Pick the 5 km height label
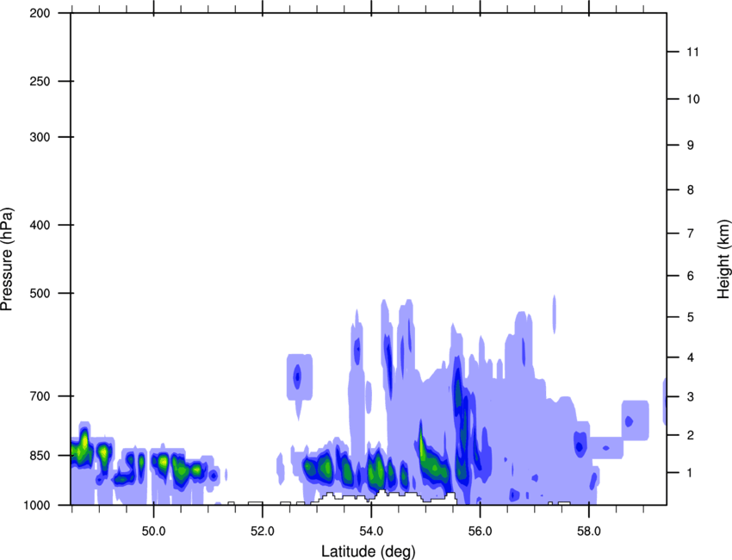 tap(691, 317)
